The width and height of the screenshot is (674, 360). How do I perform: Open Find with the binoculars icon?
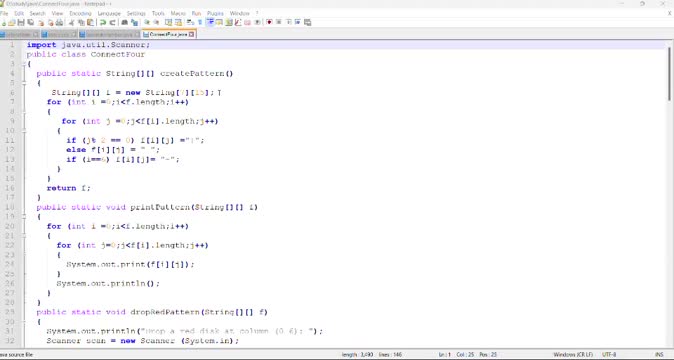click(x=124, y=22)
